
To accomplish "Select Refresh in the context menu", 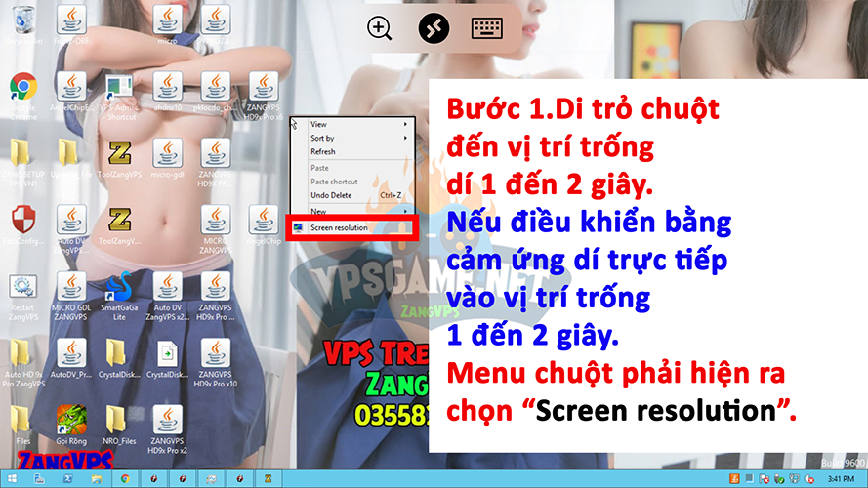I will (323, 152).
